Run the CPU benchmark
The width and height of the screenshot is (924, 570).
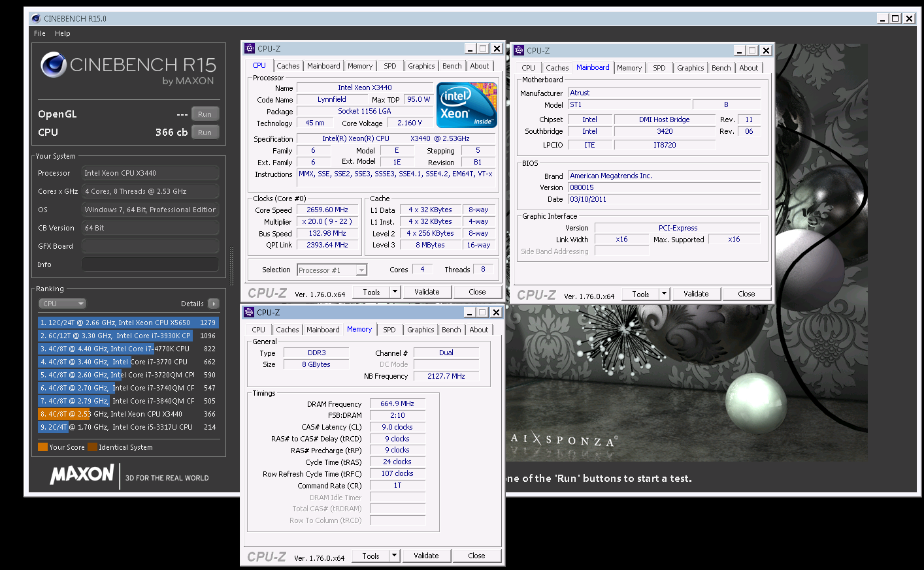205,133
